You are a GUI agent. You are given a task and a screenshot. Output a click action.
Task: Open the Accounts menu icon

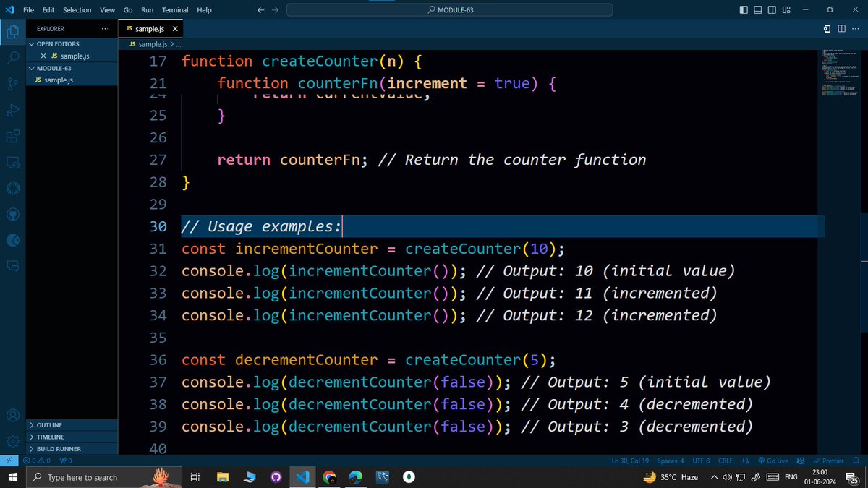[x=12, y=416]
